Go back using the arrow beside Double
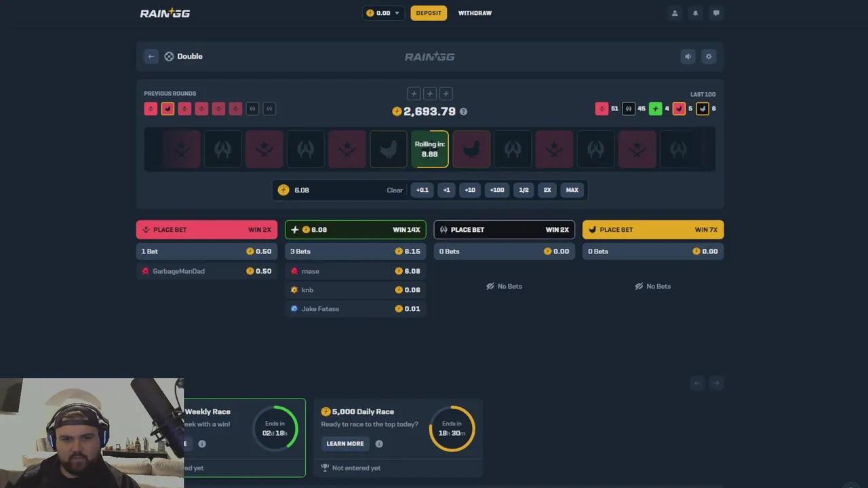The width and height of the screenshot is (868, 488). pyautogui.click(x=151, y=56)
